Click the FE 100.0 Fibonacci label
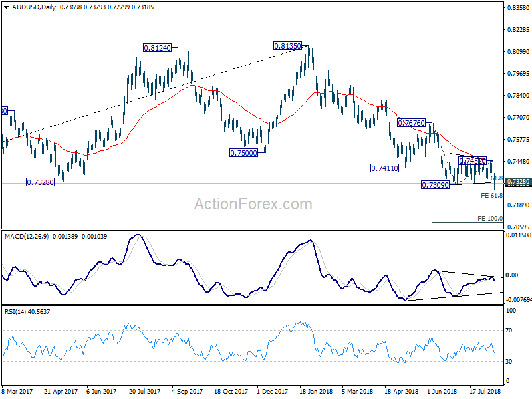The height and width of the screenshot is (399, 532). point(490,219)
